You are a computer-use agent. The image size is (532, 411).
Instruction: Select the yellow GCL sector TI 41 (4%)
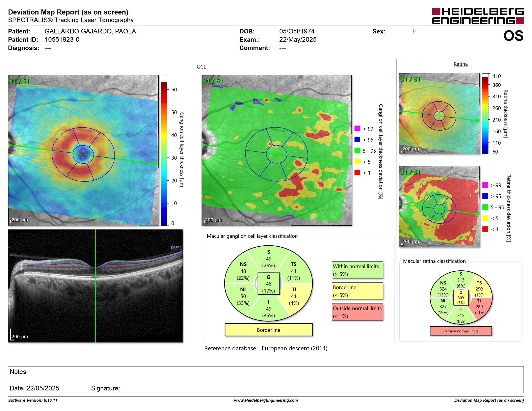point(294,296)
